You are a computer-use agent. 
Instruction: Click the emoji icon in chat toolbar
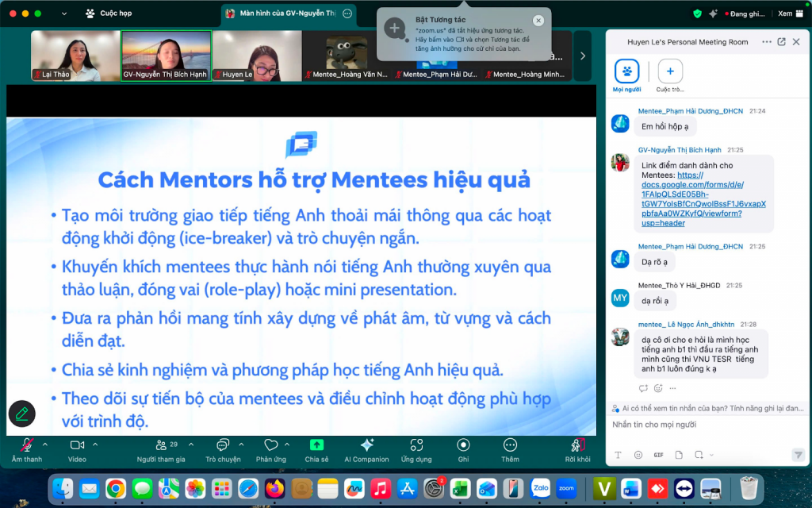(x=638, y=455)
